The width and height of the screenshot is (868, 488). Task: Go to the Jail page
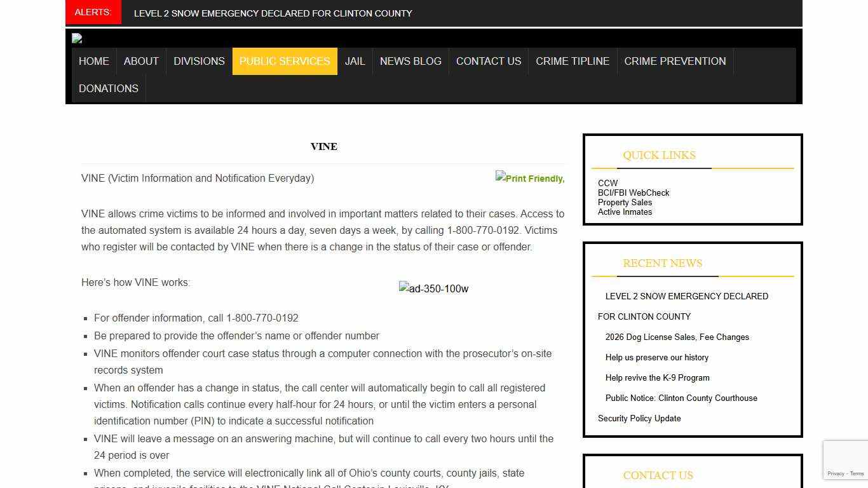pos(355,62)
